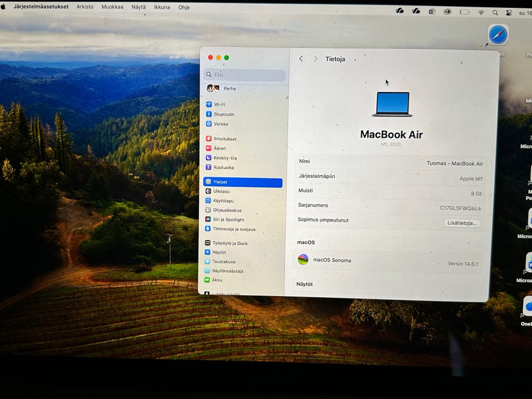Open the Ilmoitukset bell icon
The height and width of the screenshot is (399, 532).
pyautogui.click(x=209, y=139)
